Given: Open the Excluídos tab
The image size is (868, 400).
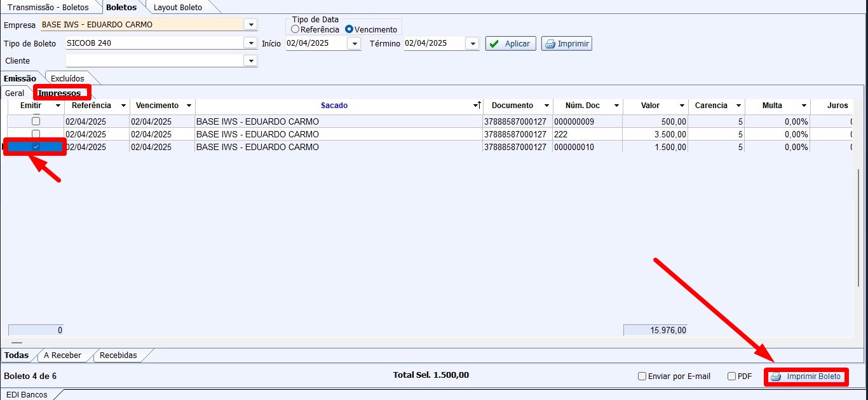Looking at the screenshot, I should (67, 78).
